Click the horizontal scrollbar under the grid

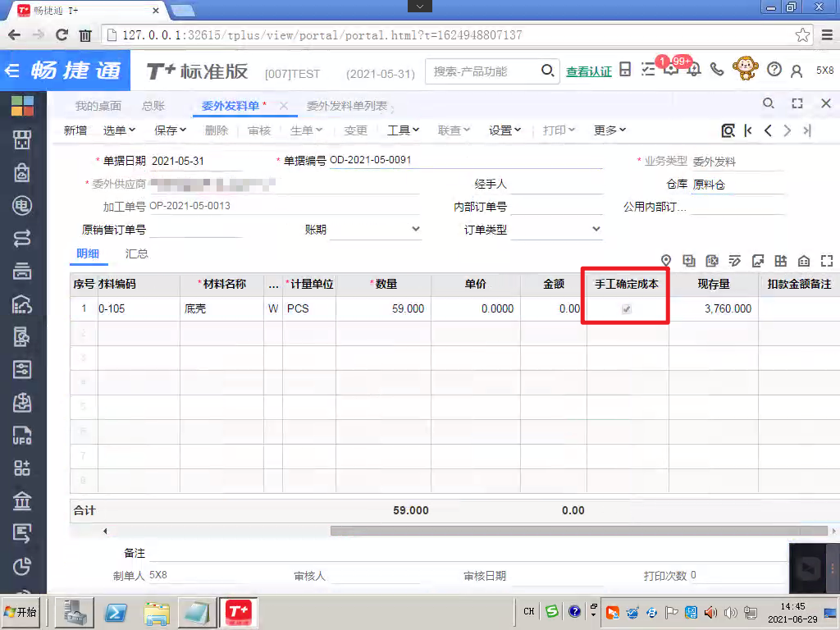coord(578,531)
